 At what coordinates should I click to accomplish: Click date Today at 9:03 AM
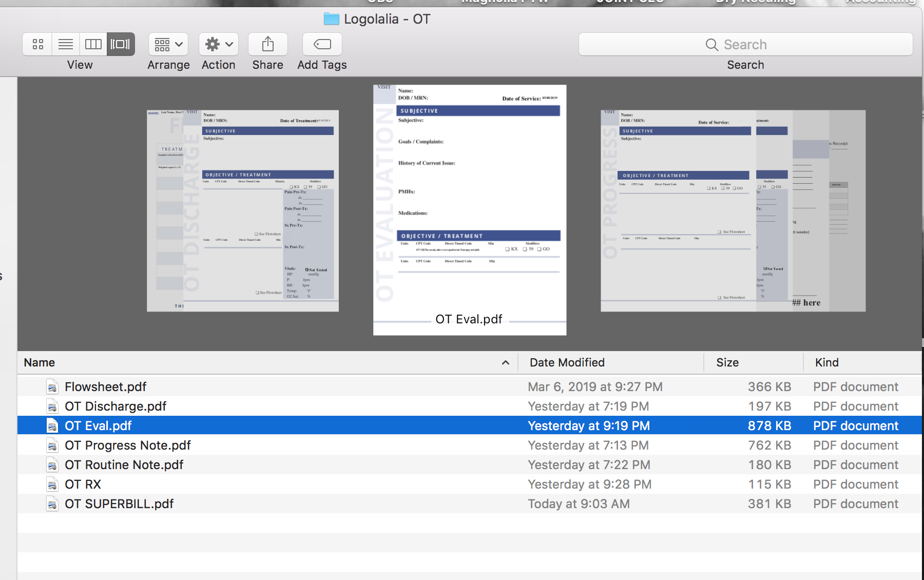[579, 504]
